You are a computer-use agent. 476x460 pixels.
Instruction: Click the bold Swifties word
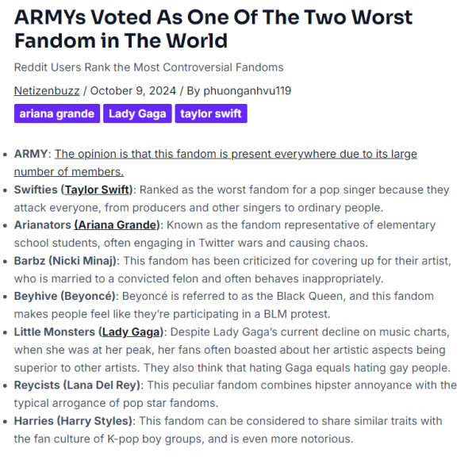point(36,190)
